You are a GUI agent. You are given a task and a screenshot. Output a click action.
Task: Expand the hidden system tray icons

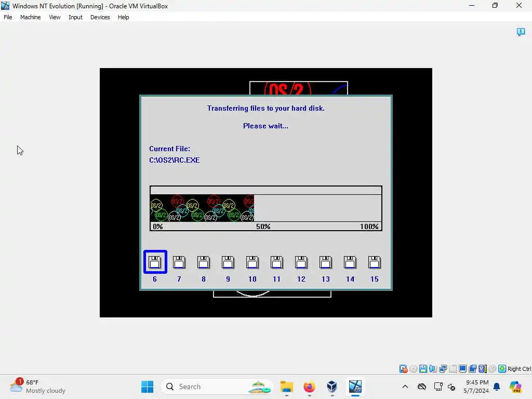point(405,387)
